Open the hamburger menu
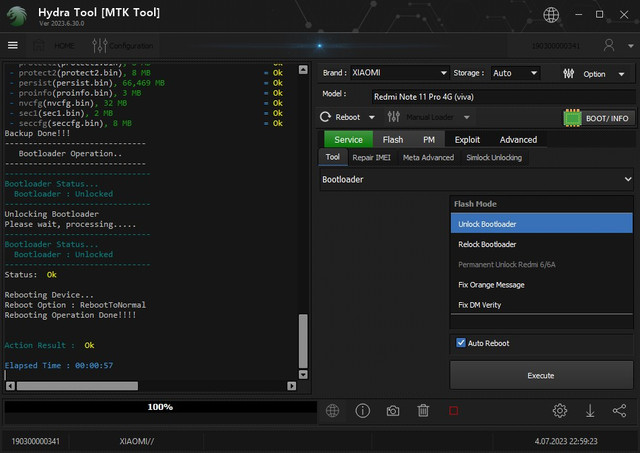 pos(13,45)
